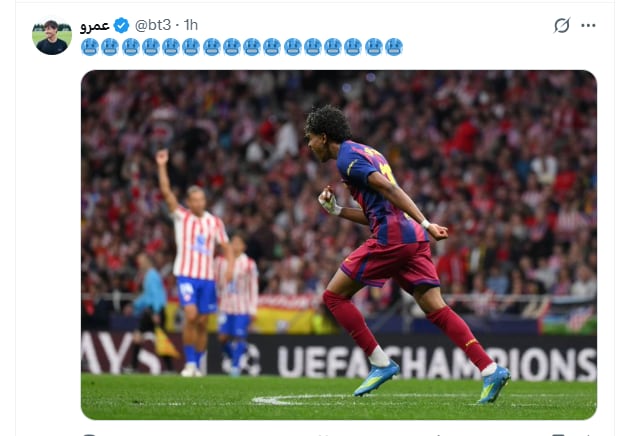This screenshot has width=629, height=436.
Task: Click the last crying emoji in the post
Action: pyautogui.click(x=394, y=47)
